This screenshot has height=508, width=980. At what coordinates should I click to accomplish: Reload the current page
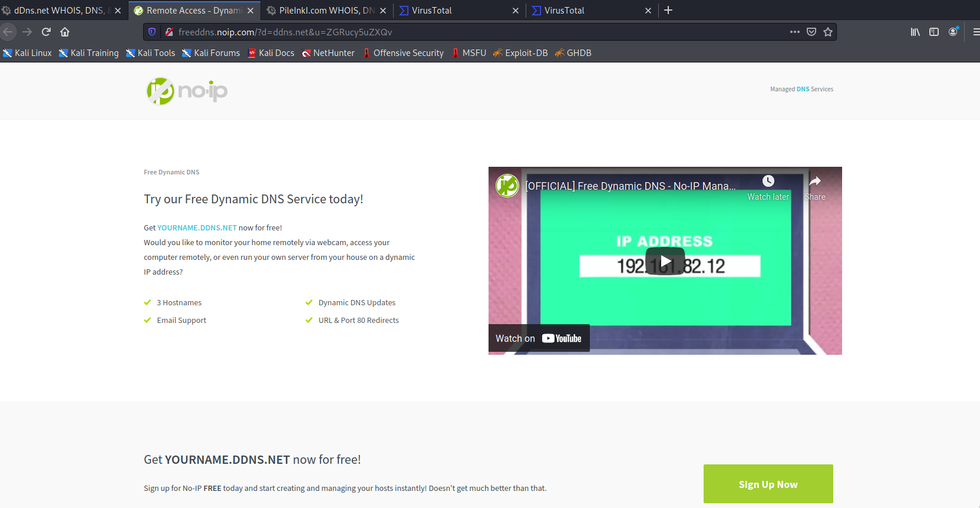click(x=46, y=32)
